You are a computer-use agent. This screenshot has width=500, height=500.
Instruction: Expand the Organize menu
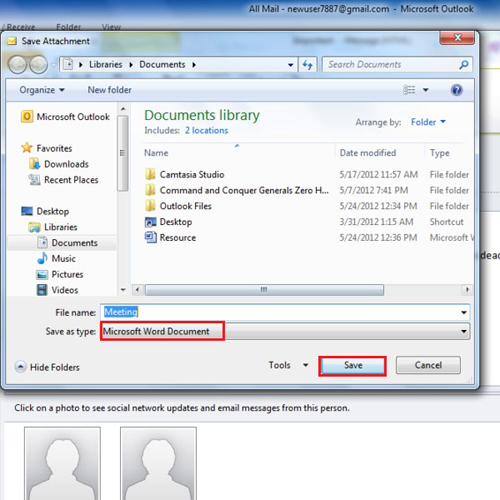click(x=42, y=90)
